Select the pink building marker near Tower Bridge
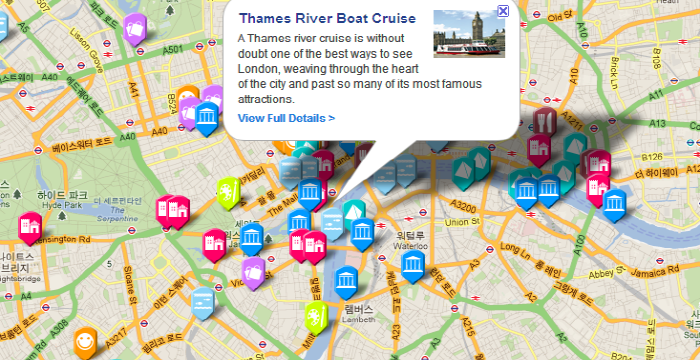700x360 pixels. pos(598,189)
